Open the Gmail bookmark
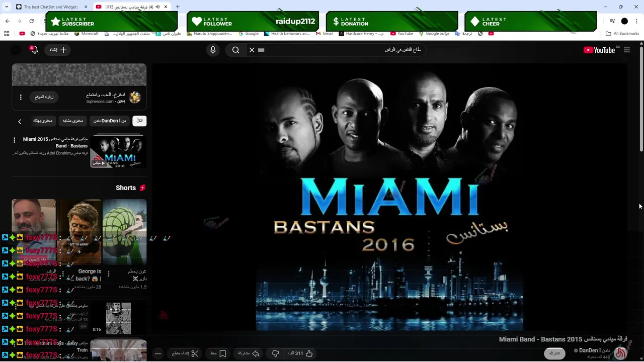 pos(325,34)
